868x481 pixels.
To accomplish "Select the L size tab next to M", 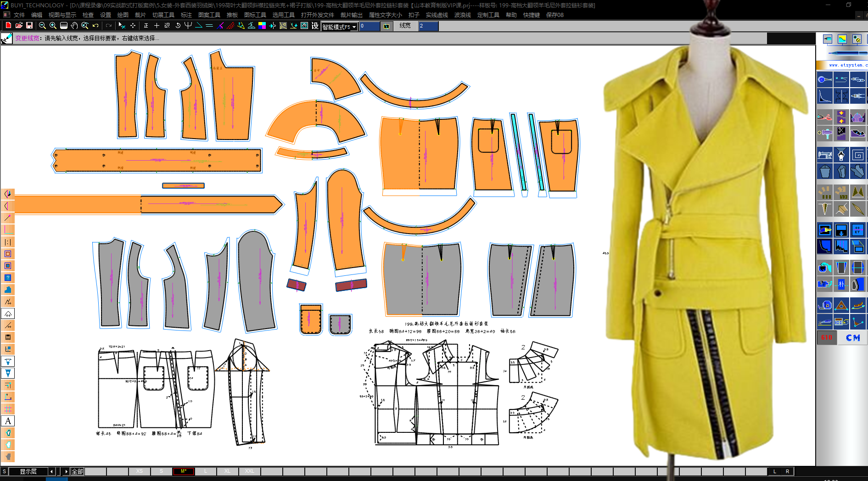I will tap(206, 471).
